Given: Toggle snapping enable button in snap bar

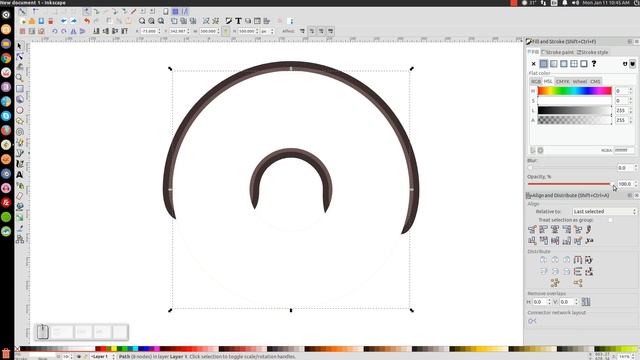Looking at the screenshot, I should coord(22,12).
